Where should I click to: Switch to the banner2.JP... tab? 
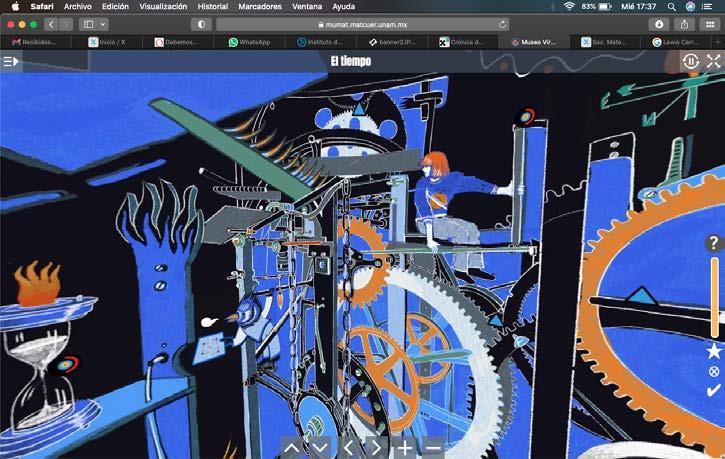[392, 42]
